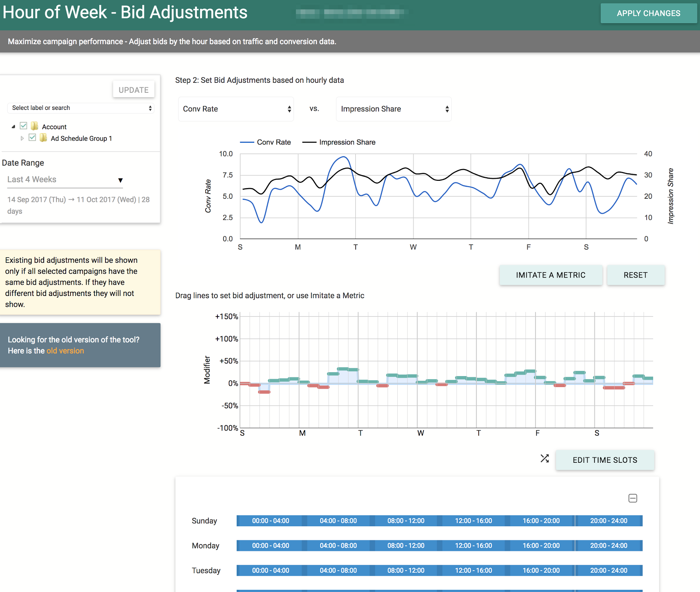Open the Last 4 Weeks date range dropdown
This screenshot has width=700, height=592.
coord(65,180)
